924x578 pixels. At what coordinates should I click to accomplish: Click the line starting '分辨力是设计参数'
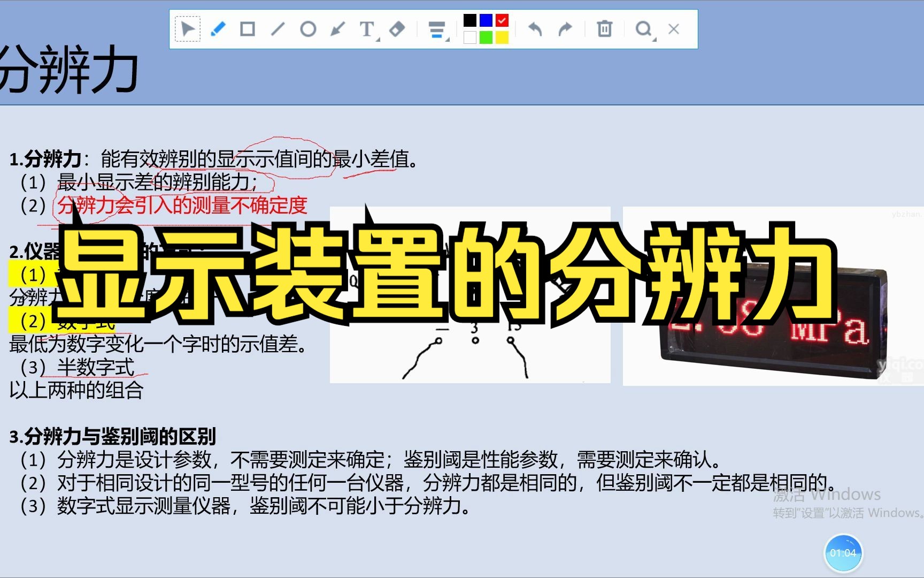372,460
